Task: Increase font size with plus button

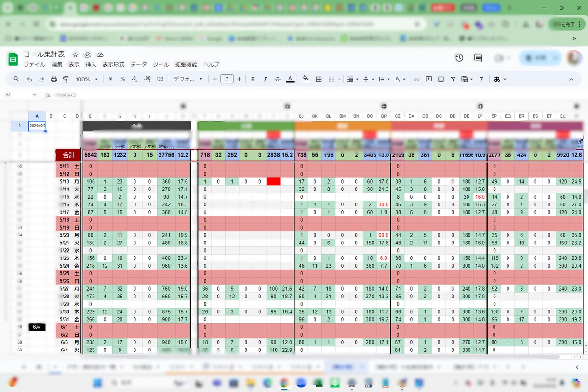Action: [239, 79]
